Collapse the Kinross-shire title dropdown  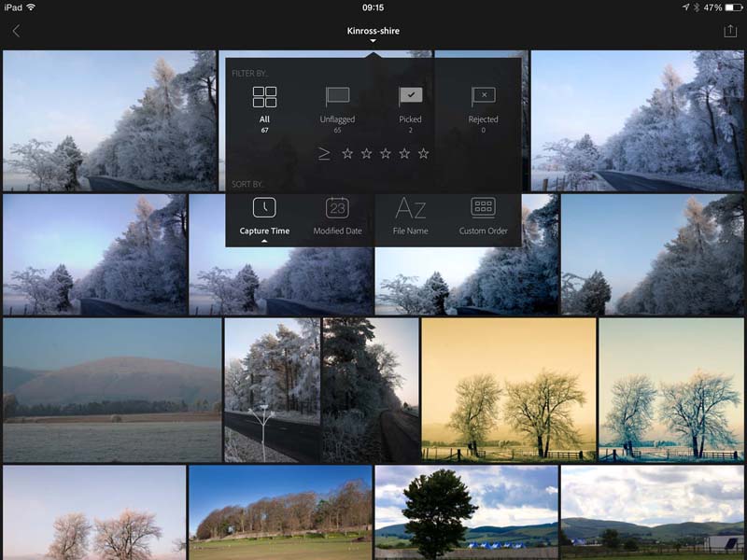(373, 41)
